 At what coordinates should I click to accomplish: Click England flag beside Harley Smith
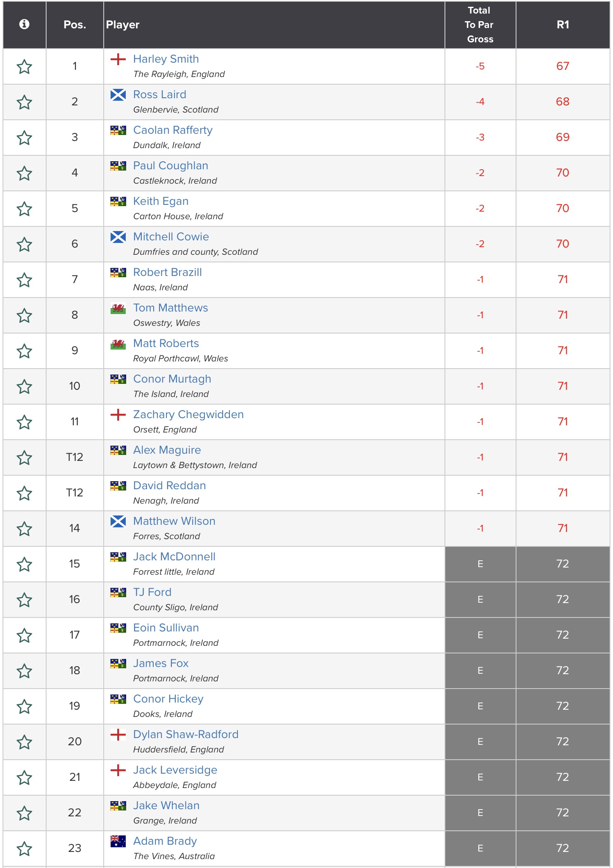pyautogui.click(x=118, y=59)
